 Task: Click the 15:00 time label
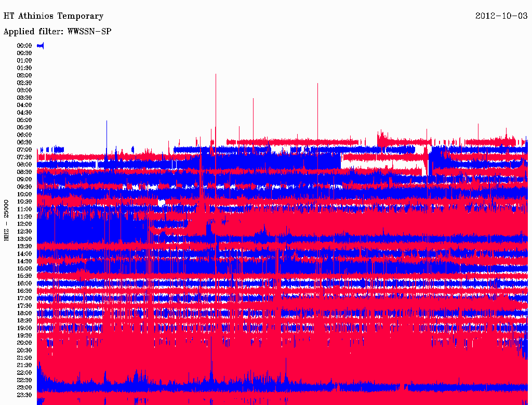(24, 268)
